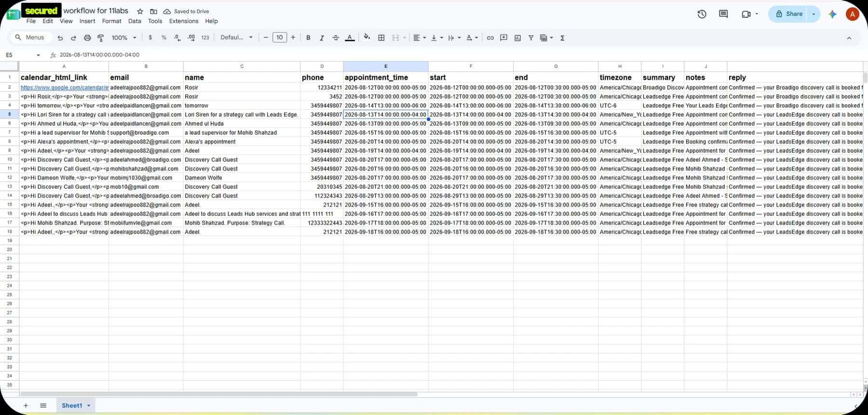Open the text color picker
This screenshot has height=415, width=868.
[350, 38]
